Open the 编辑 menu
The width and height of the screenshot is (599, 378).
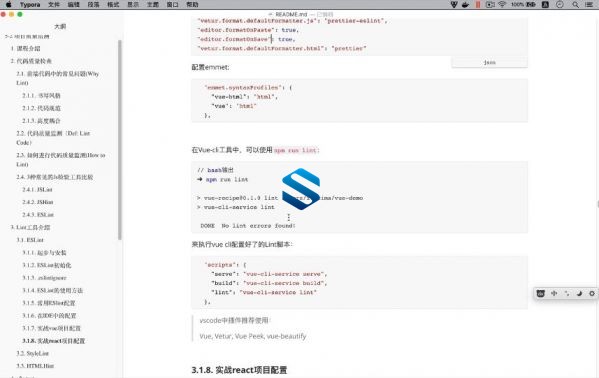[x=73, y=5]
